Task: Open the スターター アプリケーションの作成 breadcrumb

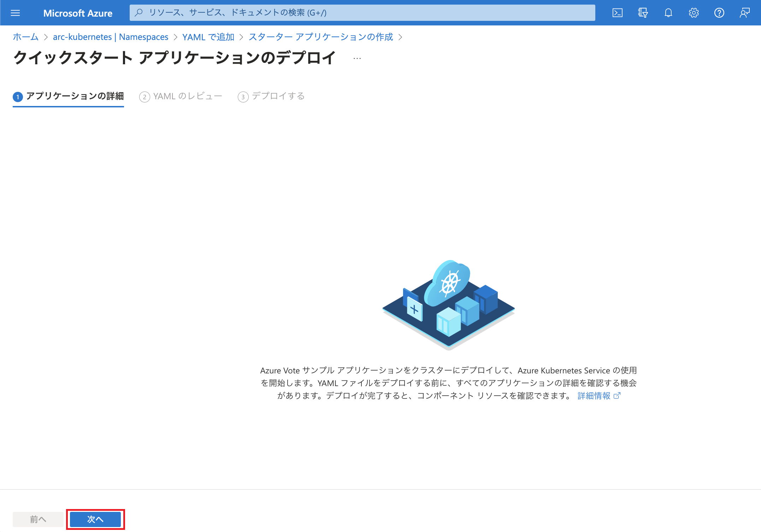Action: coord(320,37)
